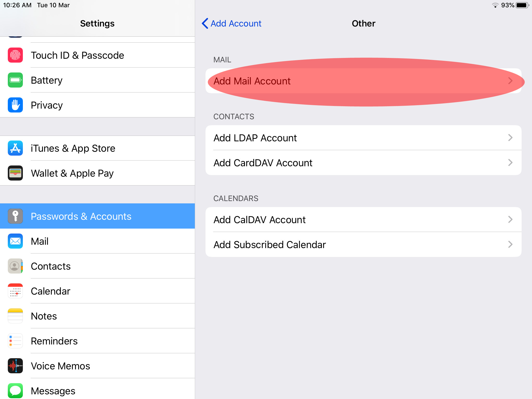The width and height of the screenshot is (532, 399).
Task: Tap chevron on Add Mail Account row
Action: click(510, 81)
